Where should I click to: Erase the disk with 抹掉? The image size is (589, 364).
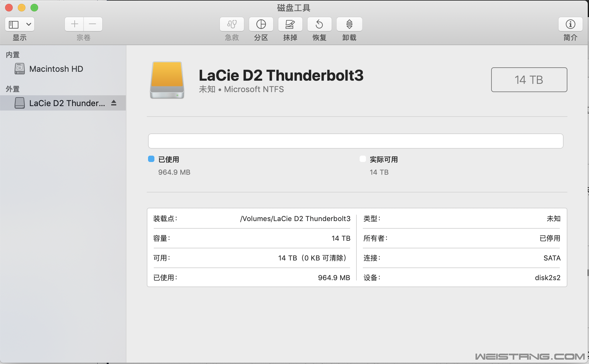290,24
